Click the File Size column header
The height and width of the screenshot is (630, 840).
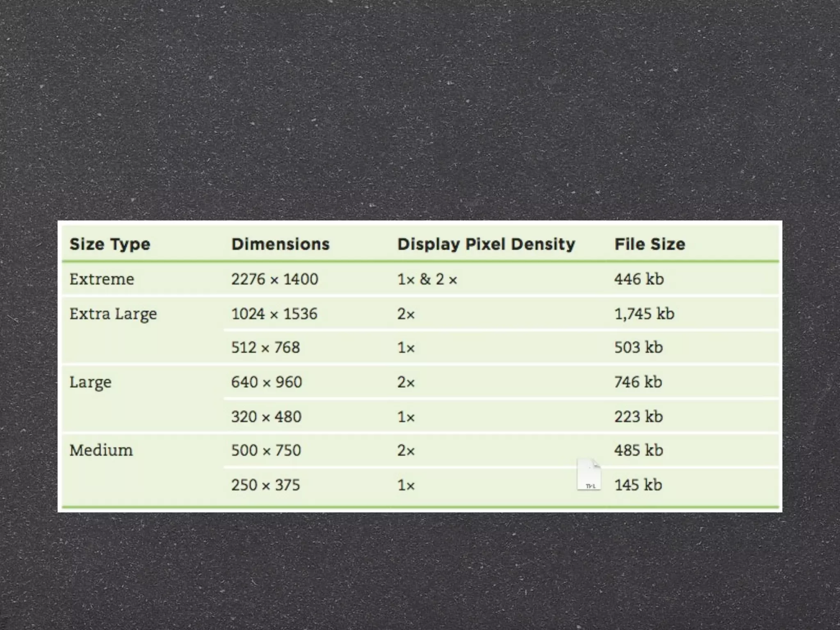point(650,244)
